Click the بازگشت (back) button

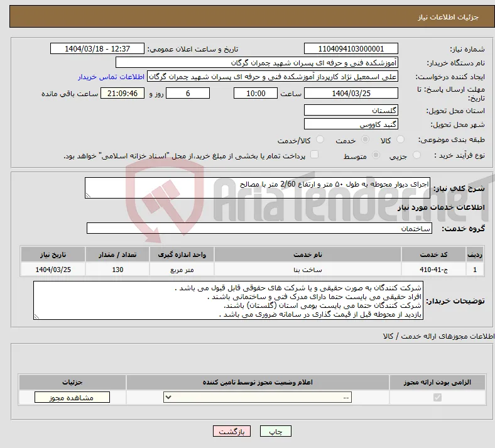tap(232, 431)
